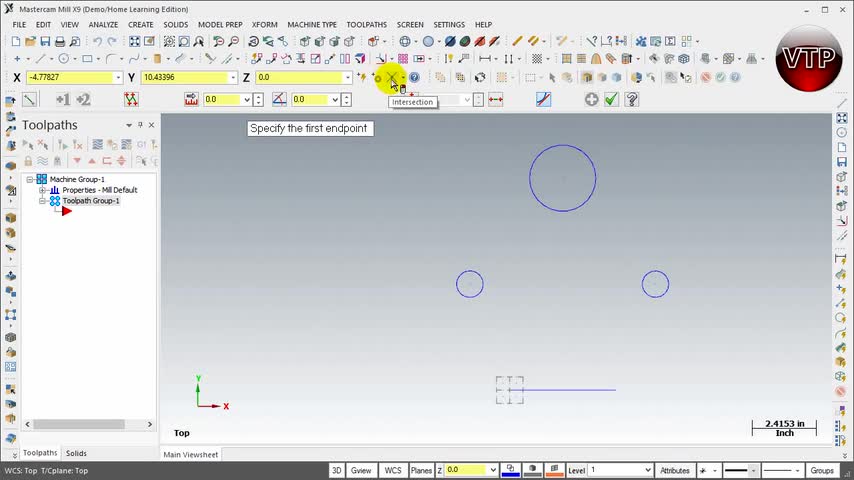Click the Create Point plus icon
This screenshot has width=854, height=480.
tap(17, 59)
